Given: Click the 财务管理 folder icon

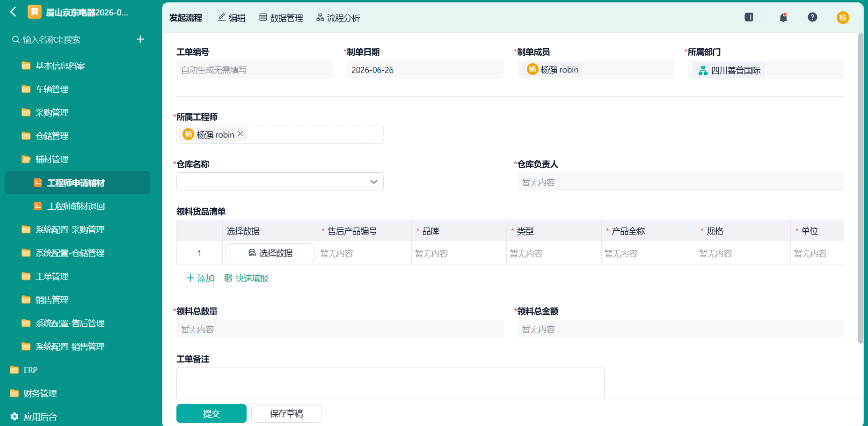Looking at the screenshot, I should pos(15,393).
